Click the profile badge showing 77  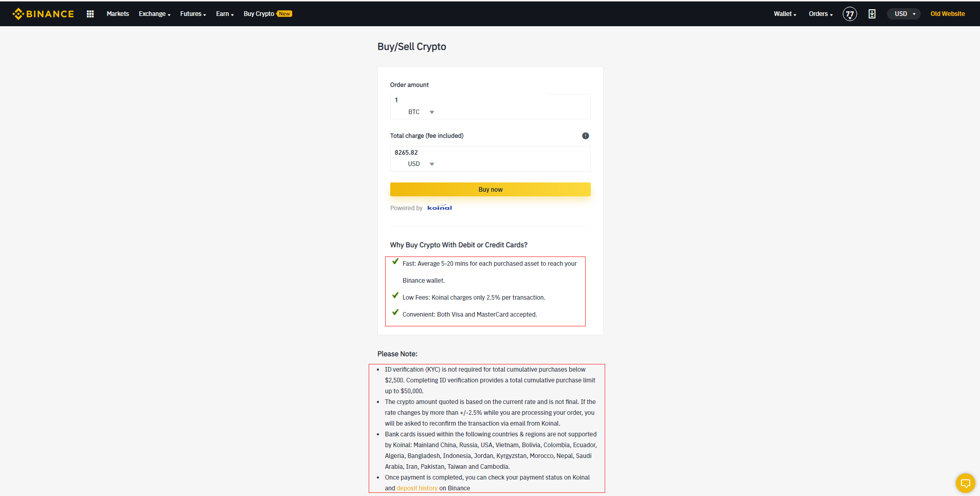(x=849, y=14)
